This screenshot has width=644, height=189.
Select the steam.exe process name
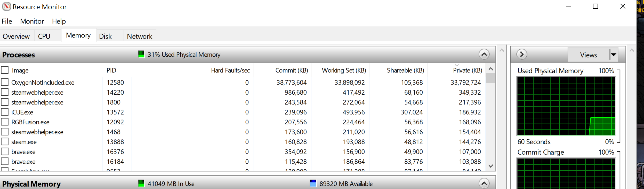coord(24,142)
